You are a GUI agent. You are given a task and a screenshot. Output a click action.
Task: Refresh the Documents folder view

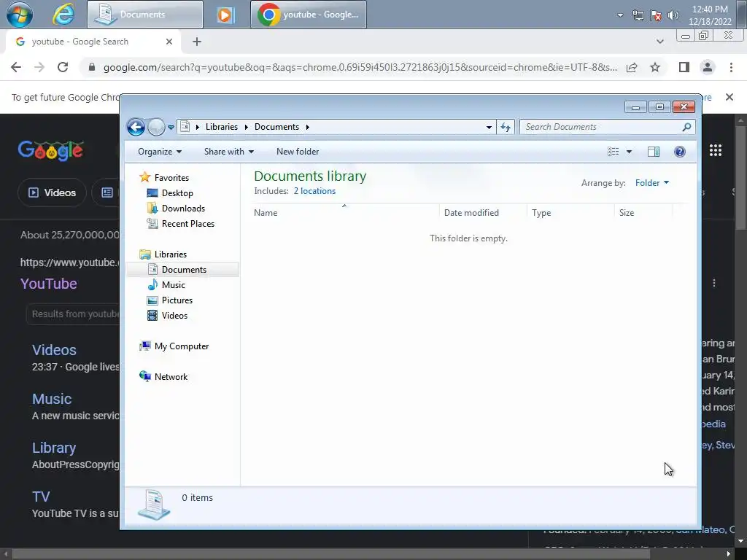click(x=506, y=127)
